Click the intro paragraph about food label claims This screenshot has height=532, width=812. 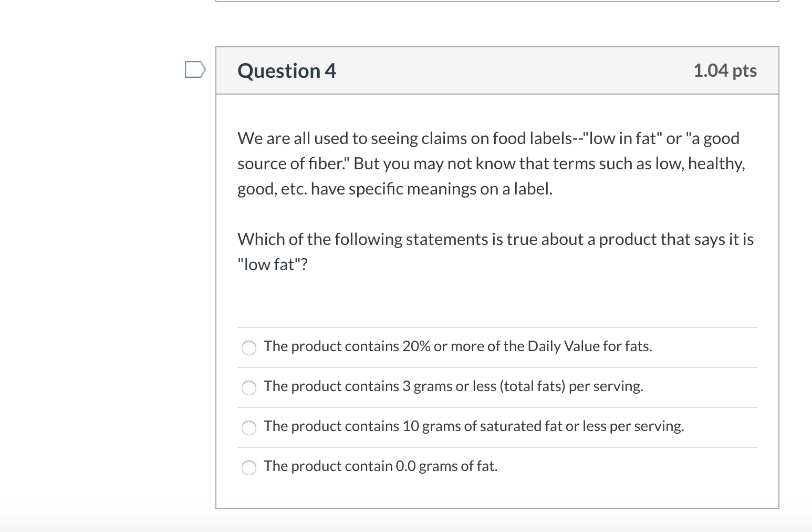click(x=491, y=163)
